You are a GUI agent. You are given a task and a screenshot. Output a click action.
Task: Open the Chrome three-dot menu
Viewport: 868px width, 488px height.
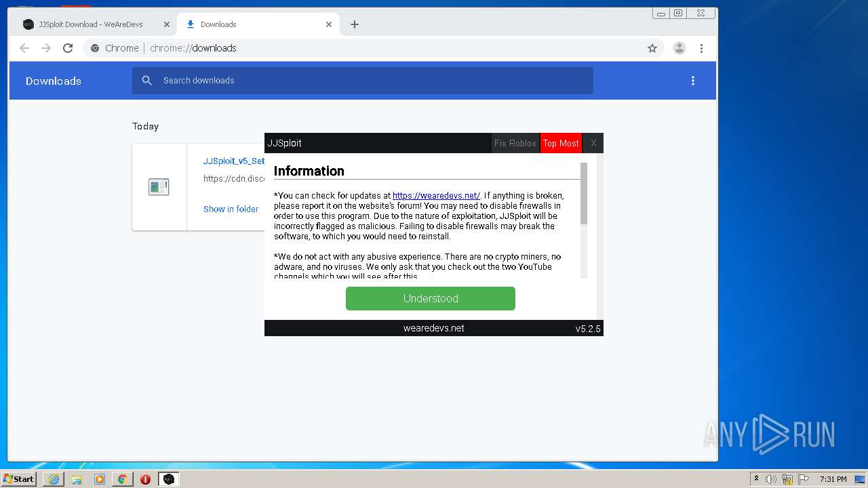coord(701,48)
